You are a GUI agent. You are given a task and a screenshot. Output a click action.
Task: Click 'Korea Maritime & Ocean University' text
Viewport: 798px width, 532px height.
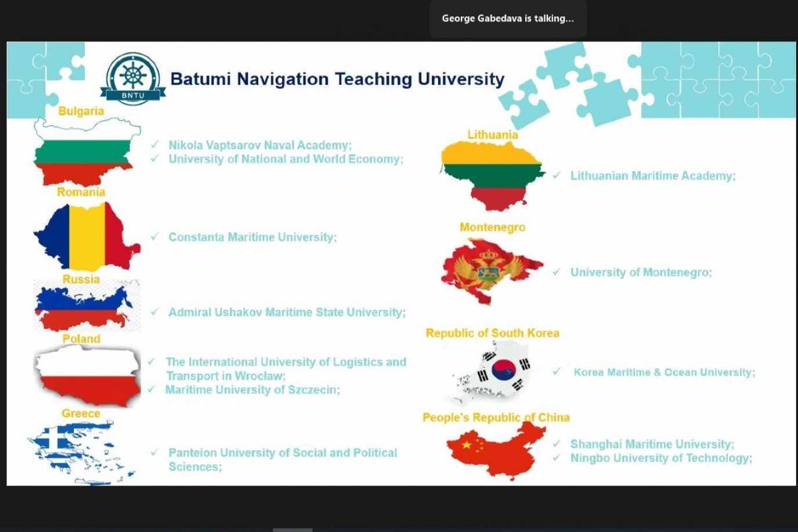(x=665, y=372)
